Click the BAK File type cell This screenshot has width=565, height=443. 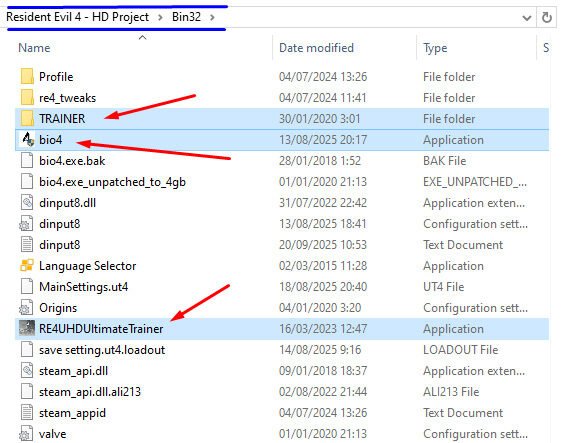(x=445, y=161)
